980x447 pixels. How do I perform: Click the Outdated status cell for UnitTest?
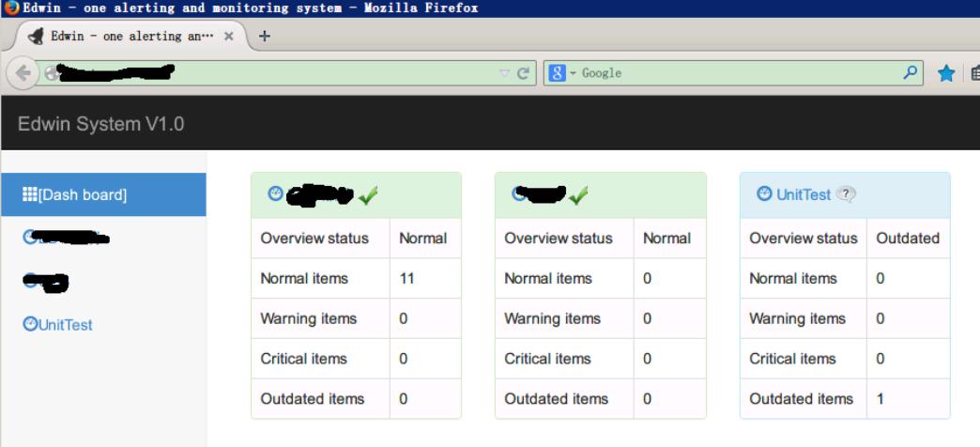pos(907,239)
